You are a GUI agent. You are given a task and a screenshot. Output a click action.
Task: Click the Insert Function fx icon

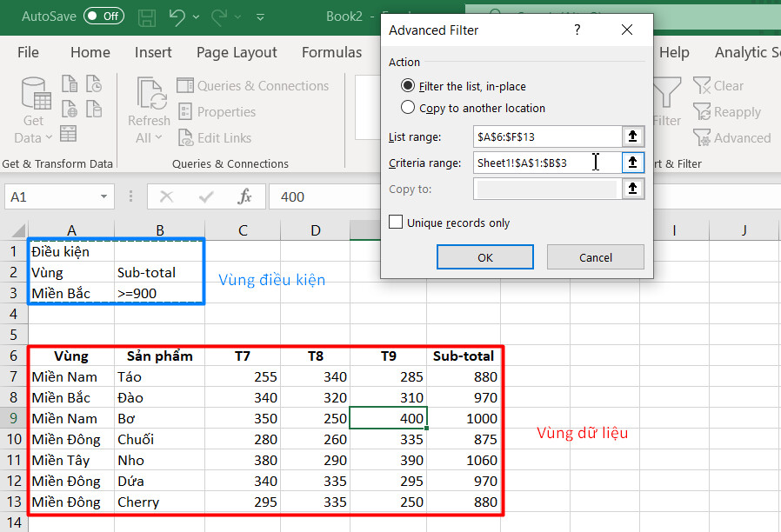[x=244, y=197]
